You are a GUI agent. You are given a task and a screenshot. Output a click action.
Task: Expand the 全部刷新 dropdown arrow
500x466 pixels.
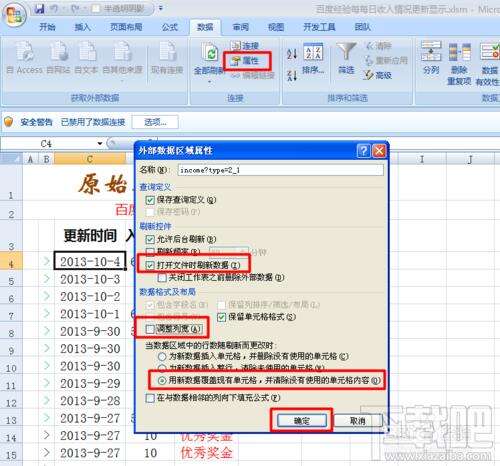pyautogui.click(x=209, y=81)
